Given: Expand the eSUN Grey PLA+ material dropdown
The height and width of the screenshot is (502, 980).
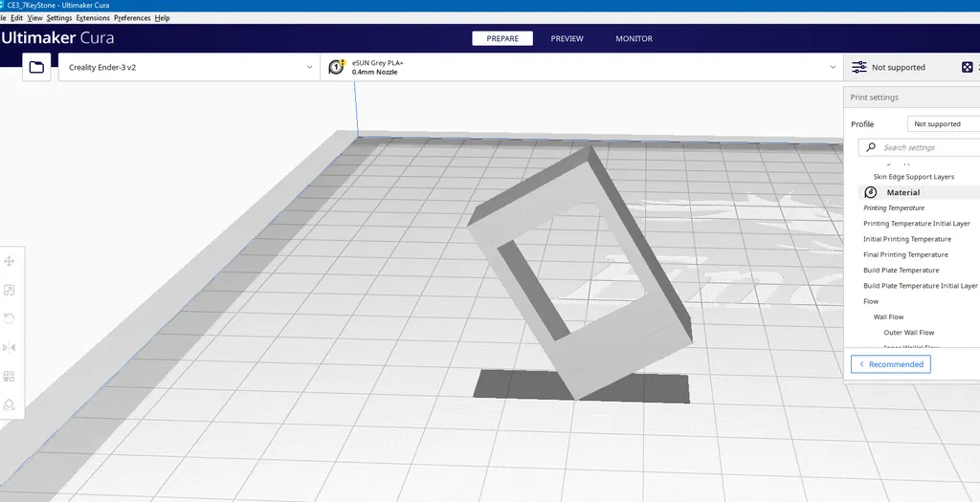Looking at the screenshot, I should (x=581, y=67).
